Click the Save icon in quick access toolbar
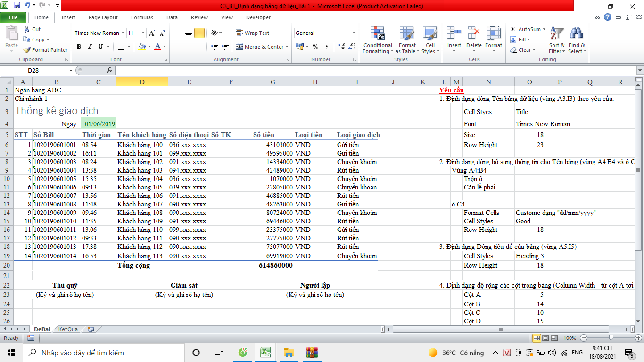This screenshot has height=362, width=644. [x=17, y=6]
